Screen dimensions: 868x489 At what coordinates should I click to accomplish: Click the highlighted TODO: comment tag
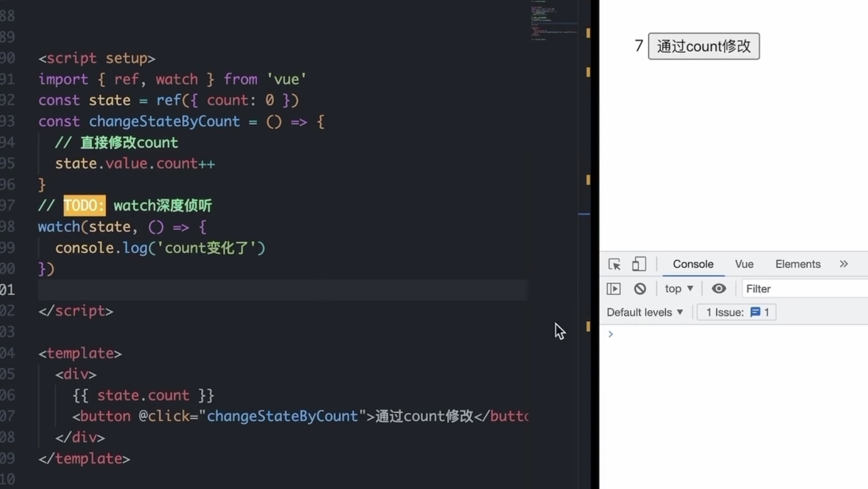coord(84,206)
